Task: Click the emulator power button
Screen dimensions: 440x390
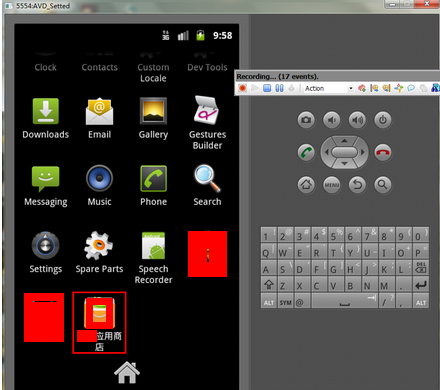Action: pyautogui.click(x=383, y=120)
